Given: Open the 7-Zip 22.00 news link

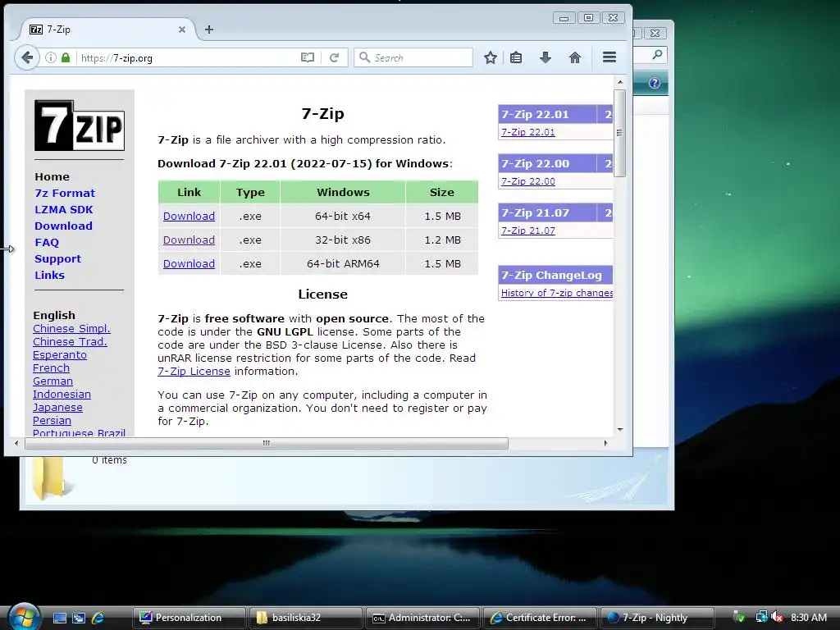Looking at the screenshot, I should pyautogui.click(x=527, y=181).
